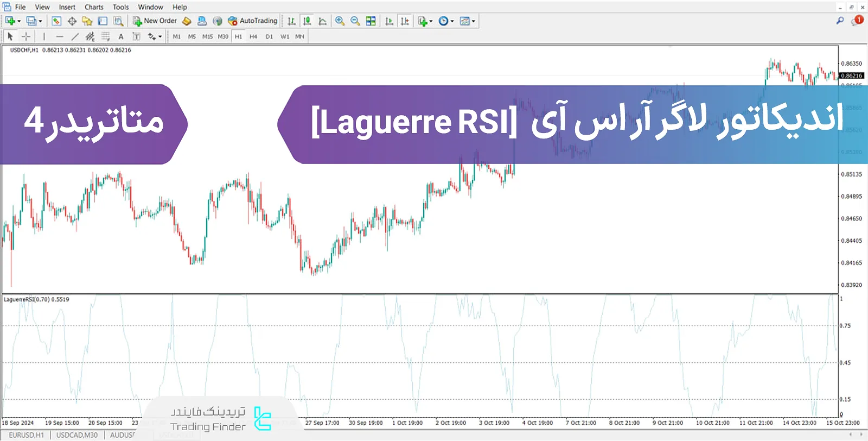This screenshot has height=441, width=868.
Task: Toggle the AutoTrading button
Action: [x=253, y=21]
